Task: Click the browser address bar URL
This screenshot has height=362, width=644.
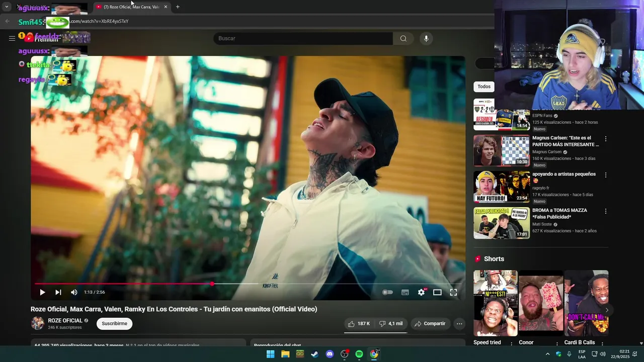Action: coord(99,21)
